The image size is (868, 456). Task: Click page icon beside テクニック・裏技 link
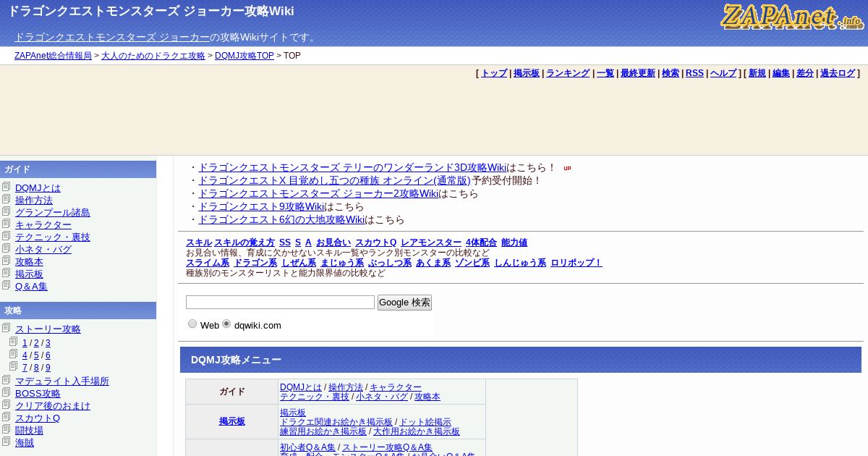7,236
